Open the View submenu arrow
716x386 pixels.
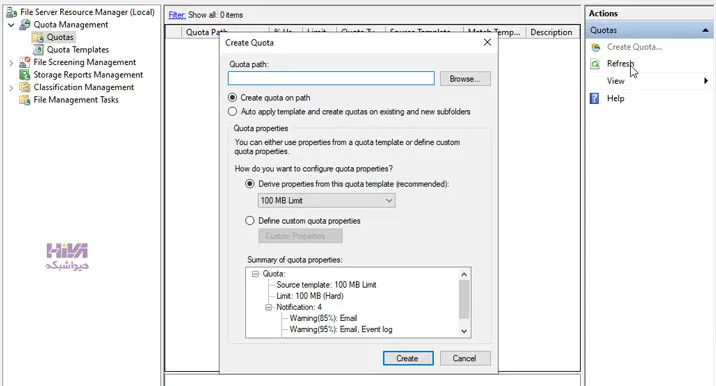706,81
